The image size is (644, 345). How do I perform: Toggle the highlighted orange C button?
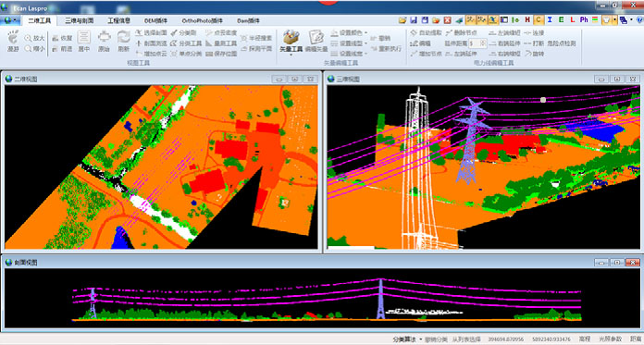tap(539, 19)
